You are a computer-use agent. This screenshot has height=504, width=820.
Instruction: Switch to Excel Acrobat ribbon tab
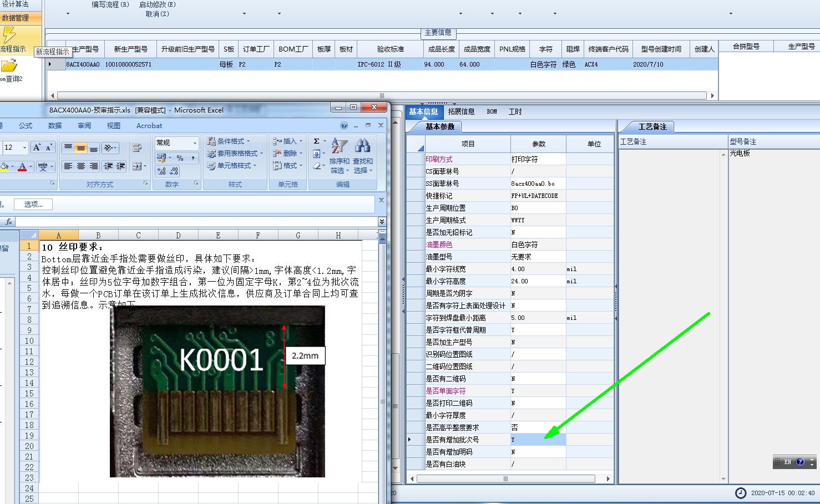coord(149,126)
